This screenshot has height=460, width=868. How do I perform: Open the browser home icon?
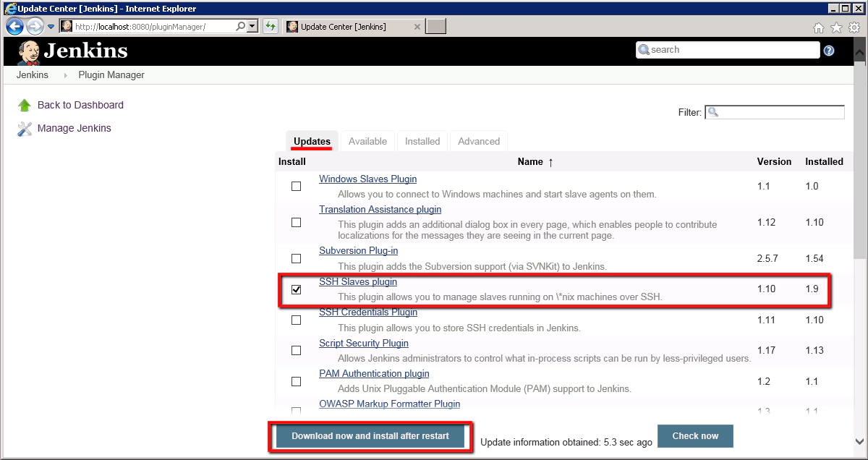(x=819, y=27)
